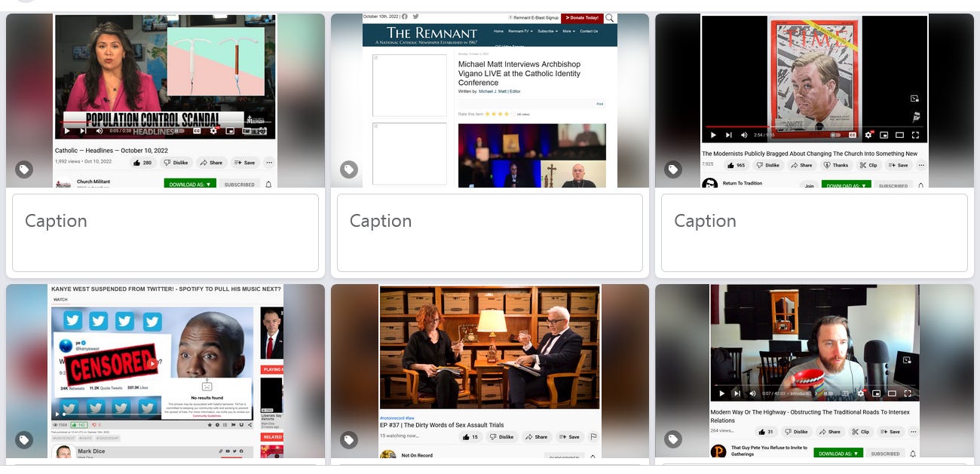
Task: Click the fullscreen icon in the Modernists player
Action: [x=916, y=135]
